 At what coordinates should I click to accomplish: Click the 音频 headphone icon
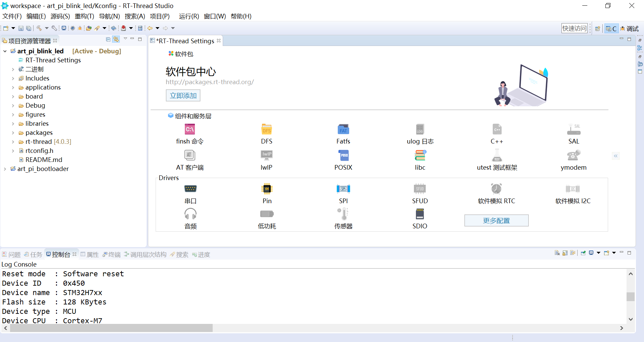click(x=191, y=214)
